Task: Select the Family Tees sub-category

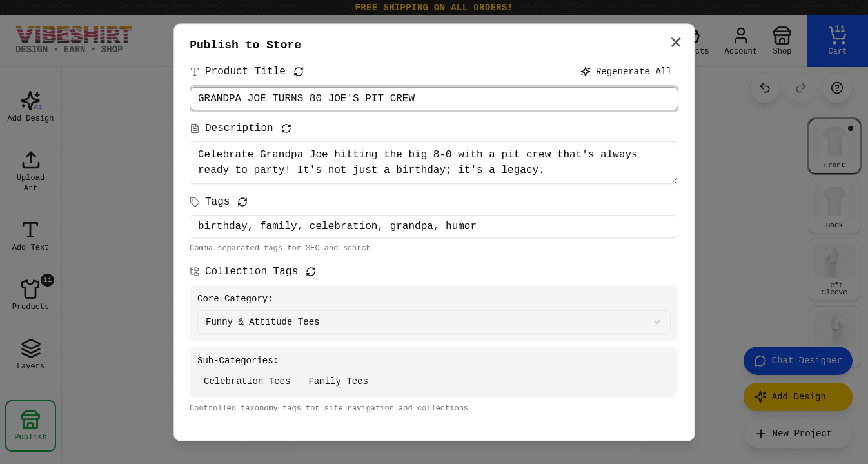Action: click(x=339, y=381)
